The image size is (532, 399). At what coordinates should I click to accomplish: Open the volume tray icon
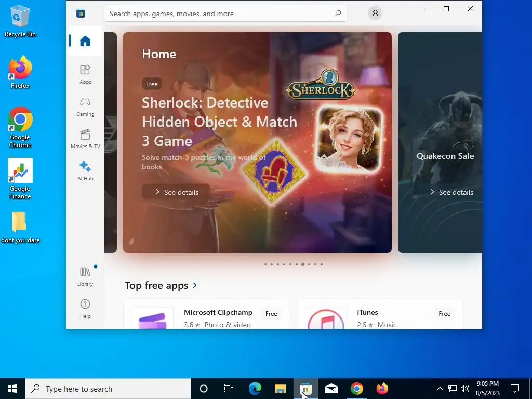(x=465, y=389)
